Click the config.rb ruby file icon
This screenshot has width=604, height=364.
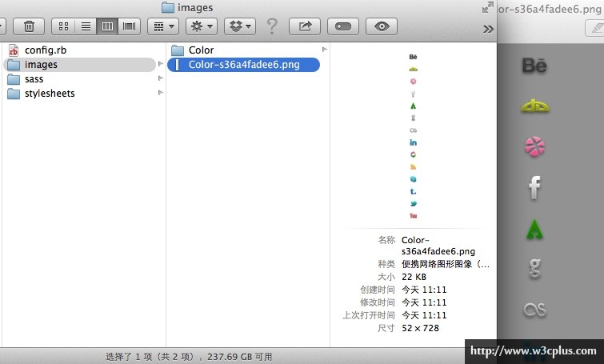coord(14,50)
